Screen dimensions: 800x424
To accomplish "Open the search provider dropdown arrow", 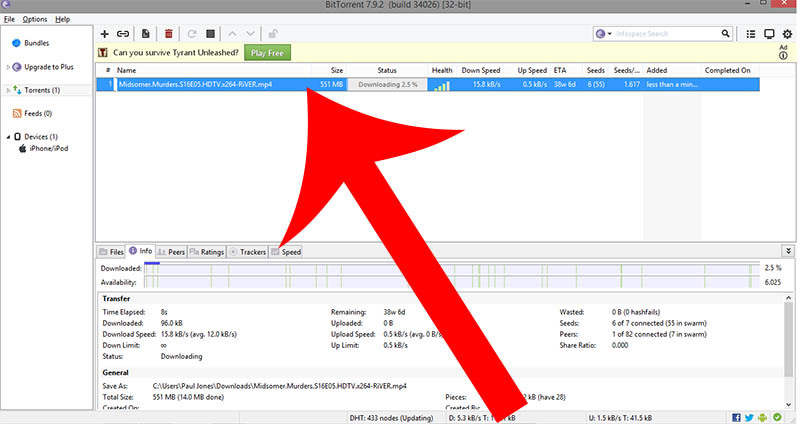I will point(609,34).
